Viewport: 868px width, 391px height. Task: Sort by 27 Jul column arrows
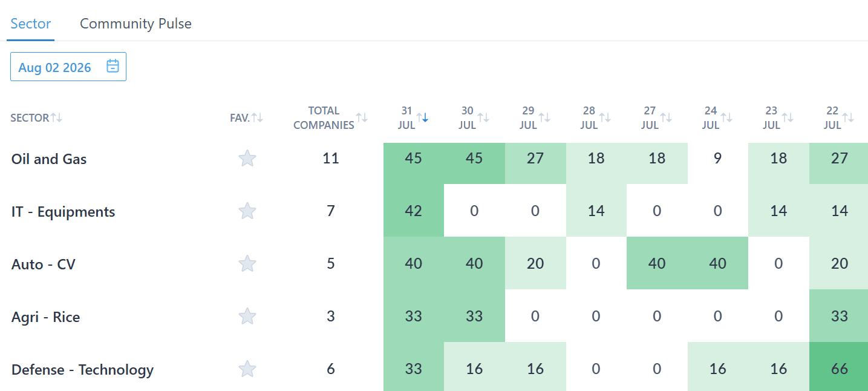665,117
